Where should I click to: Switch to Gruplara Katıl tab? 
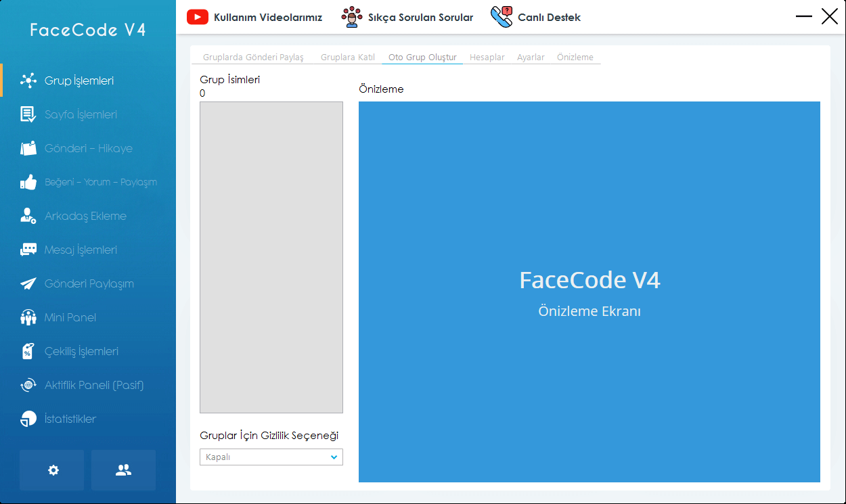tap(348, 58)
